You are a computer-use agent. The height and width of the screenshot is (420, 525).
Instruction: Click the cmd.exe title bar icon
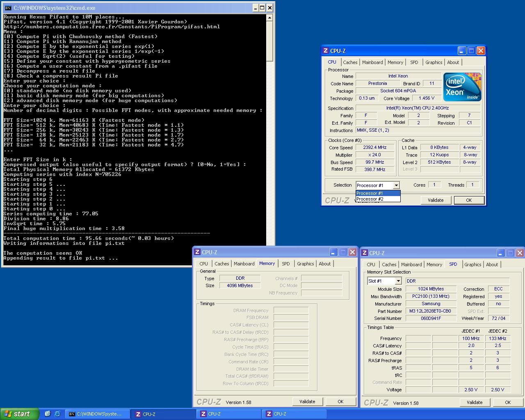[x=7, y=7]
